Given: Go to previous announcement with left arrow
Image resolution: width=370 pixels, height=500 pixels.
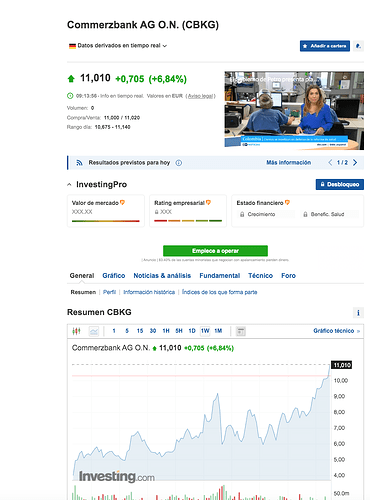Looking at the screenshot, I should [x=330, y=162].
